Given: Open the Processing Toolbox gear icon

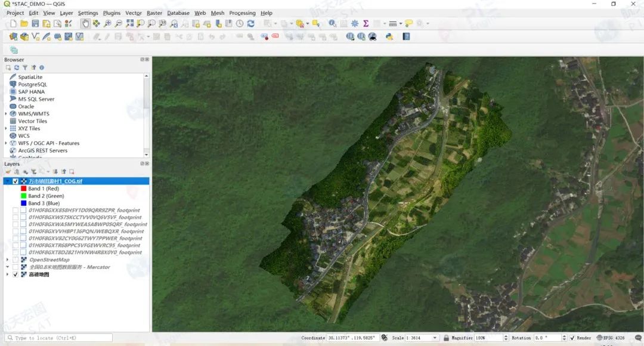Looking at the screenshot, I should pos(355,24).
